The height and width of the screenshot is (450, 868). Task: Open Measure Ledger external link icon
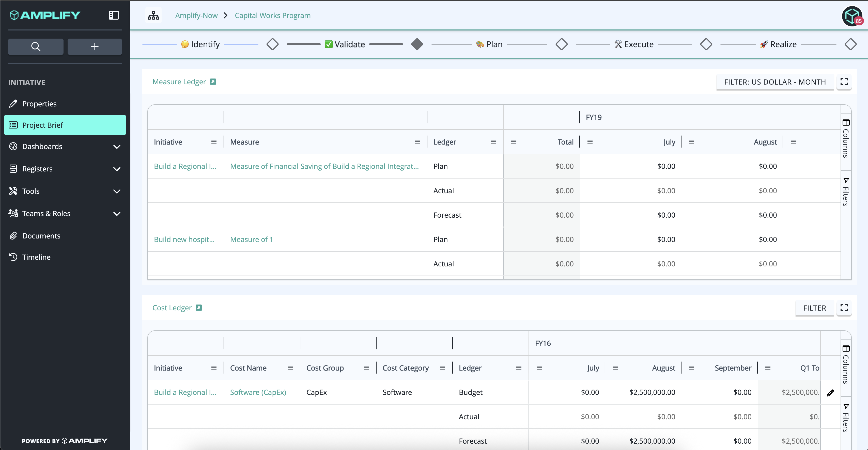click(213, 82)
